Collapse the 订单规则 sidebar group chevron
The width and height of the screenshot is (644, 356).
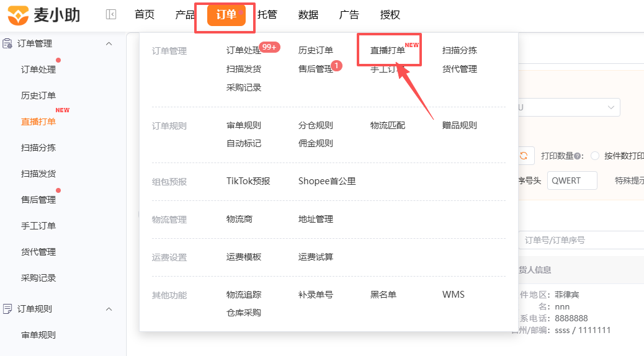tap(109, 309)
